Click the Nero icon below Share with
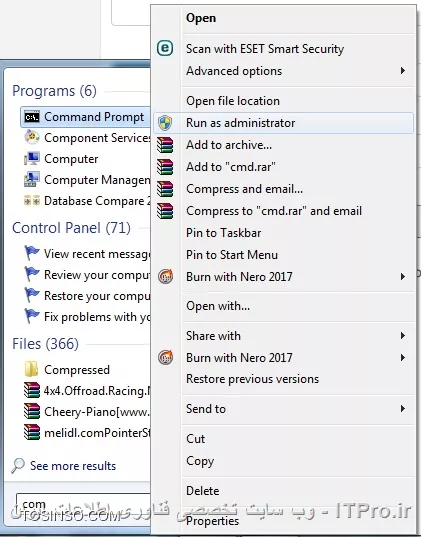421x537 pixels. (165, 358)
